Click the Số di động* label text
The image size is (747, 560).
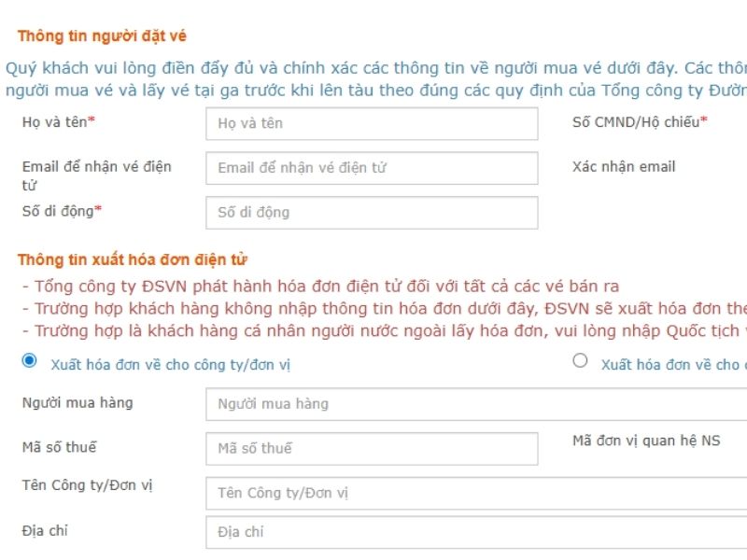(62, 211)
